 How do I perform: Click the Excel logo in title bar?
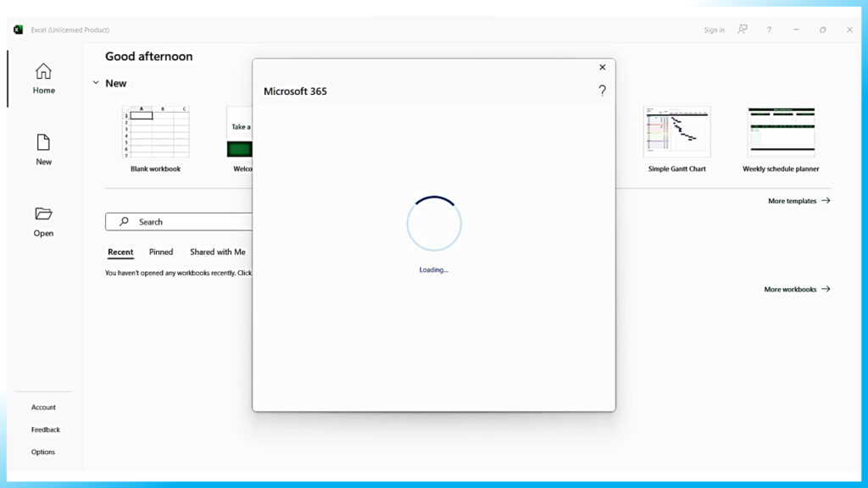point(18,30)
